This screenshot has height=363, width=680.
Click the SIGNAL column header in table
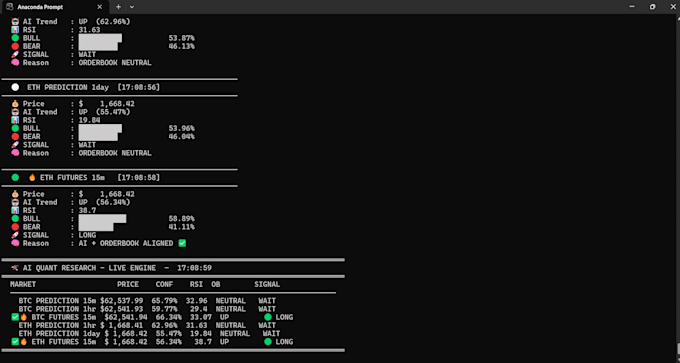(267, 285)
